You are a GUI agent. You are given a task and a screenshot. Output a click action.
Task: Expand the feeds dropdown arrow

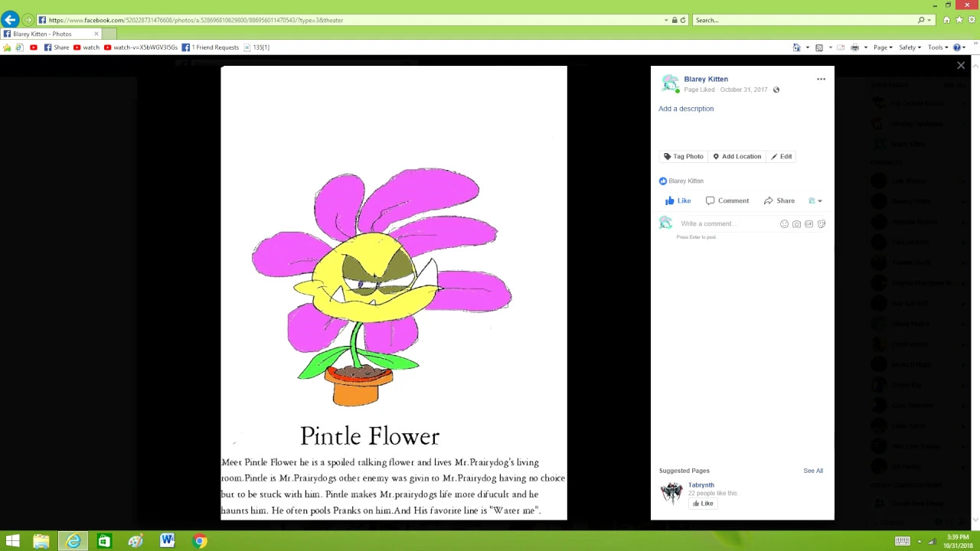[x=830, y=47]
